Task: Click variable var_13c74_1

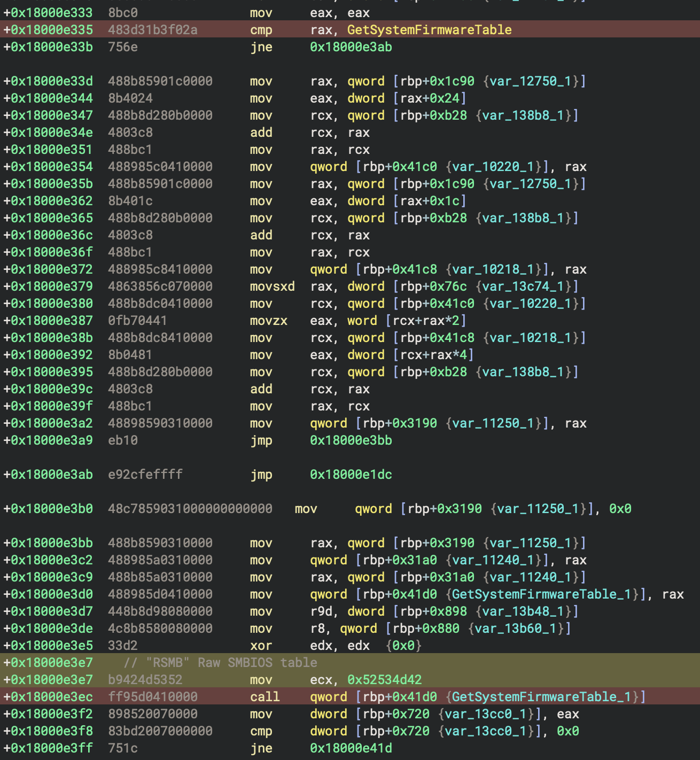Action: 523,286
